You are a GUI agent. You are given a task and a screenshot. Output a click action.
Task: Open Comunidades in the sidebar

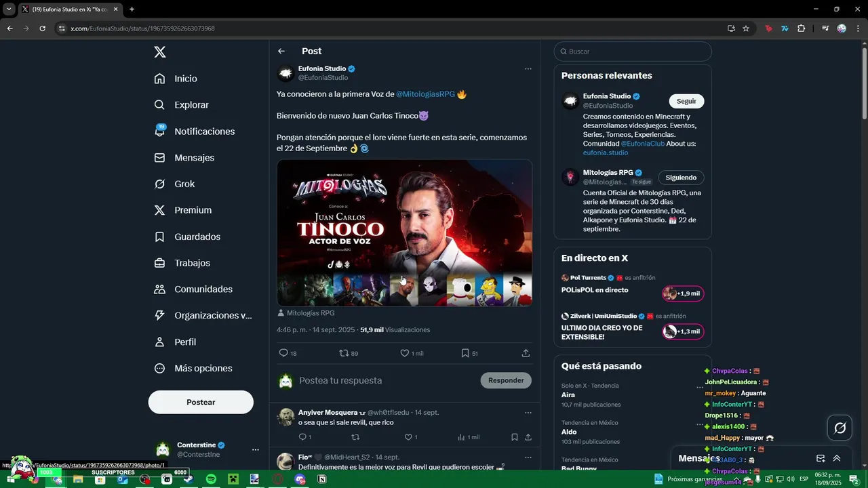point(193,289)
